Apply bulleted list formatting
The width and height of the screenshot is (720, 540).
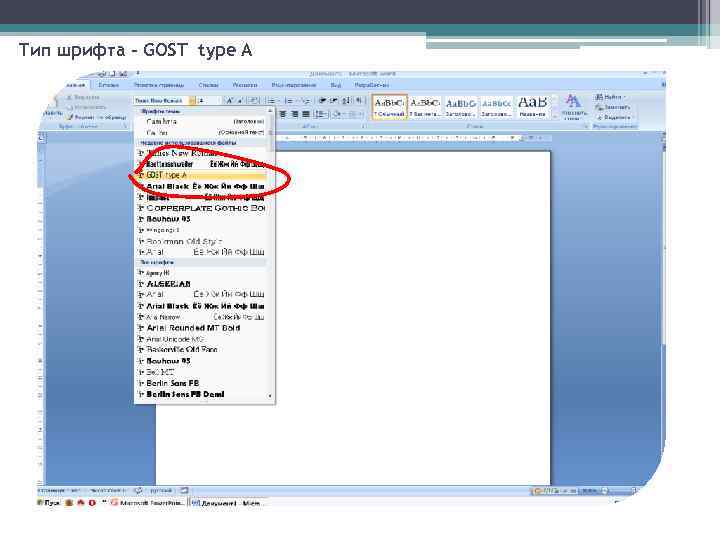click(x=273, y=101)
